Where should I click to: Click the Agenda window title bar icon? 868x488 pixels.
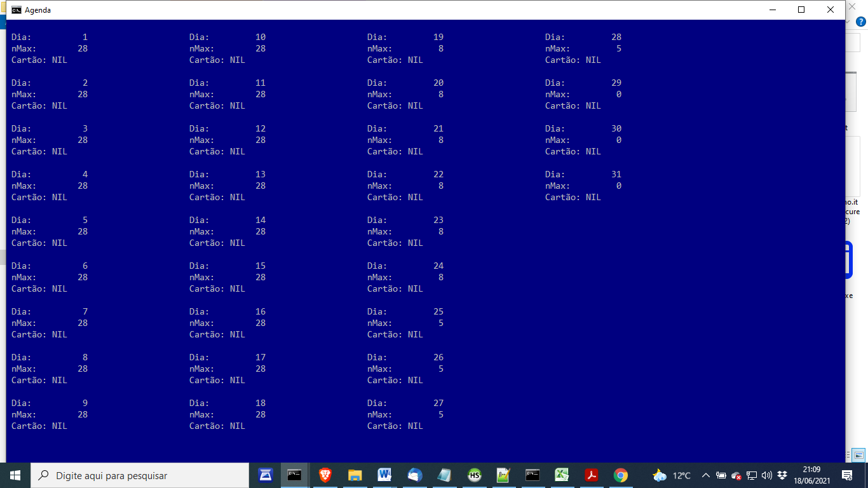17,10
